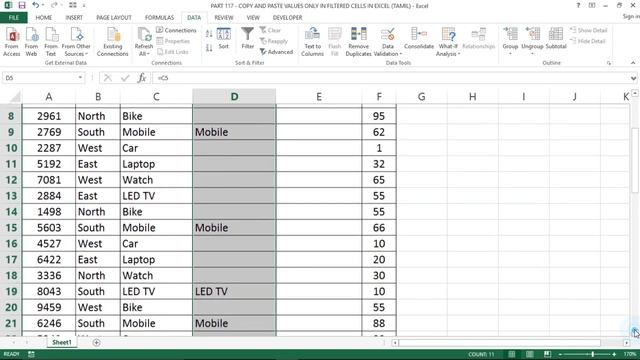The height and width of the screenshot is (360, 640).
Task: Zoom out with minus button
Action: tap(560, 354)
